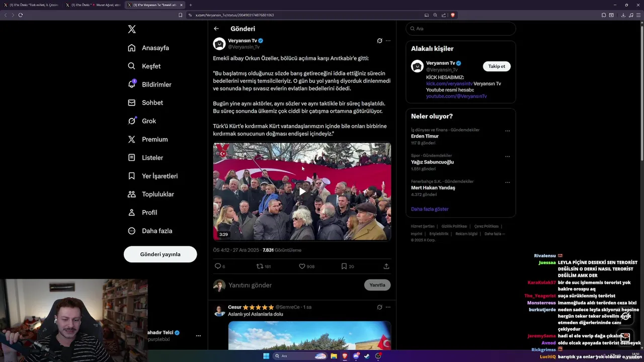The height and width of the screenshot is (362, 644).
Task: Open three-dot menu on Veryansın Tv post
Action: 388,41
